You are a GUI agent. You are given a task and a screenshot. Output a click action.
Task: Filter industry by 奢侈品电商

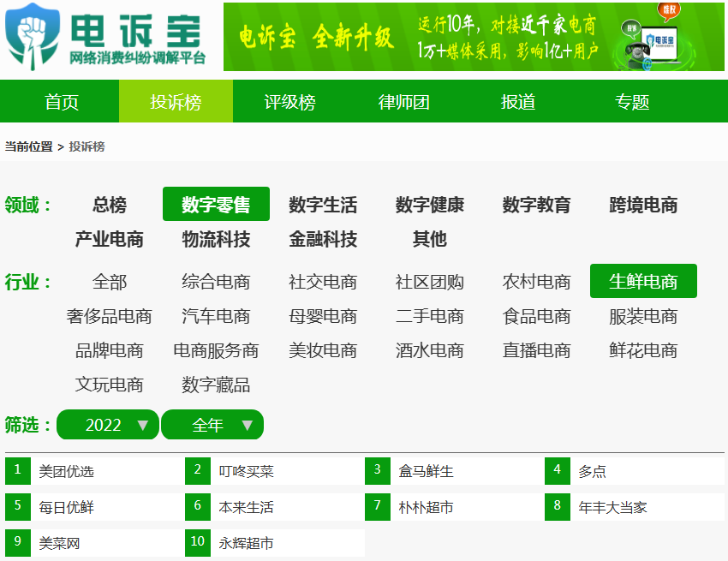110,316
